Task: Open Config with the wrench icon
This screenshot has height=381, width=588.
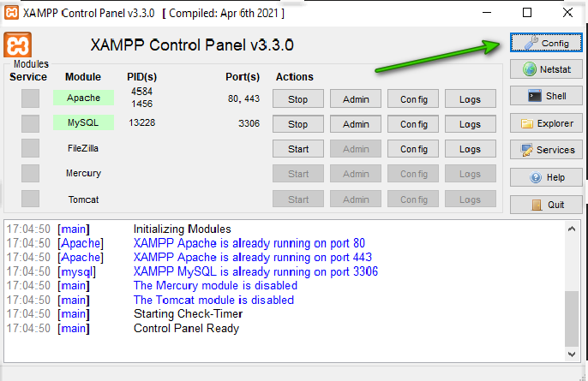Action: pyautogui.click(x=546, y=43)
